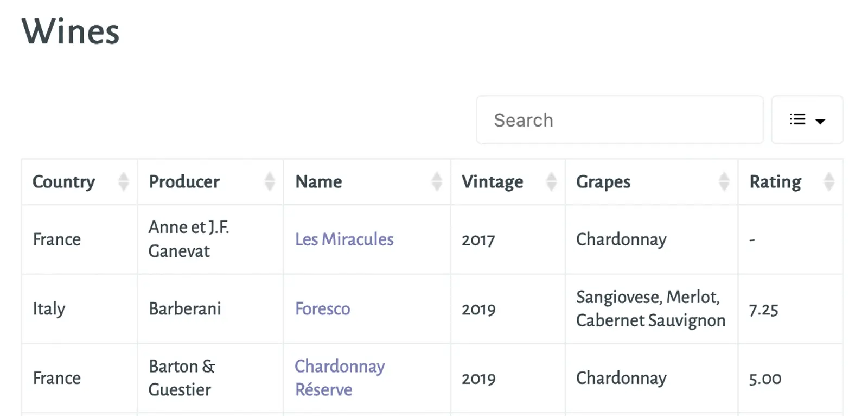Click the 7.25 rating cell
Screen dimensions: 868x416
click(x=763, y=310)
